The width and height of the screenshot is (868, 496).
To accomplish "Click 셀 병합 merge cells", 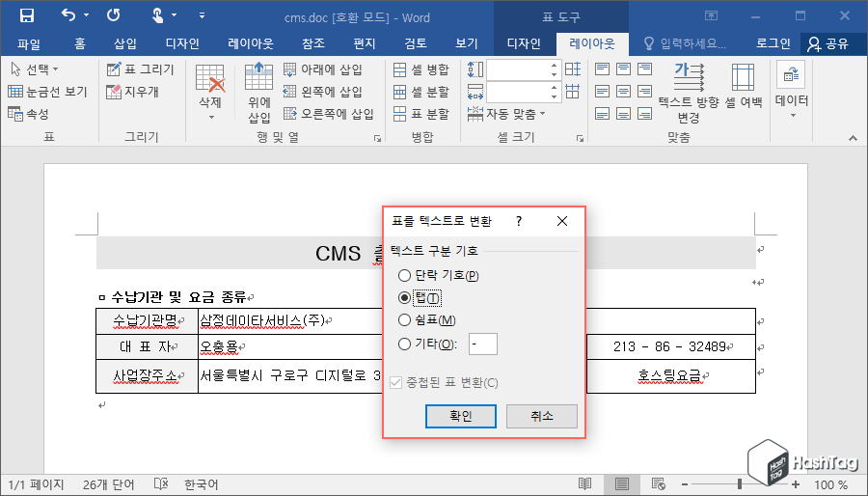I will click(421, 69).
